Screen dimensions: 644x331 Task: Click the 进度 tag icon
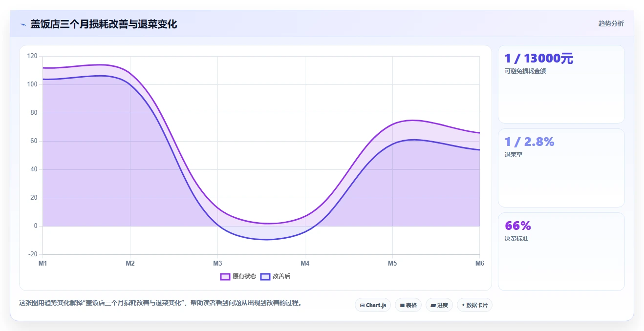(x=433, y=305)
